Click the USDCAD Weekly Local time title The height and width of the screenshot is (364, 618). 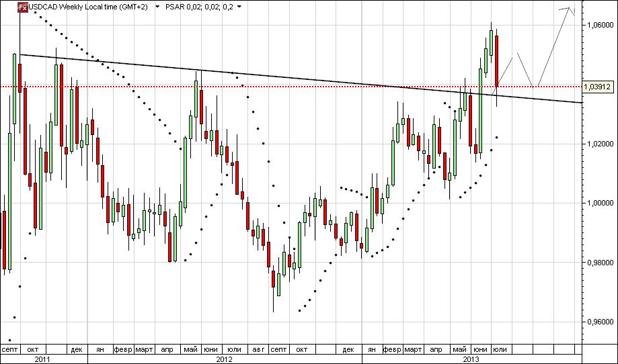(88, 7)
